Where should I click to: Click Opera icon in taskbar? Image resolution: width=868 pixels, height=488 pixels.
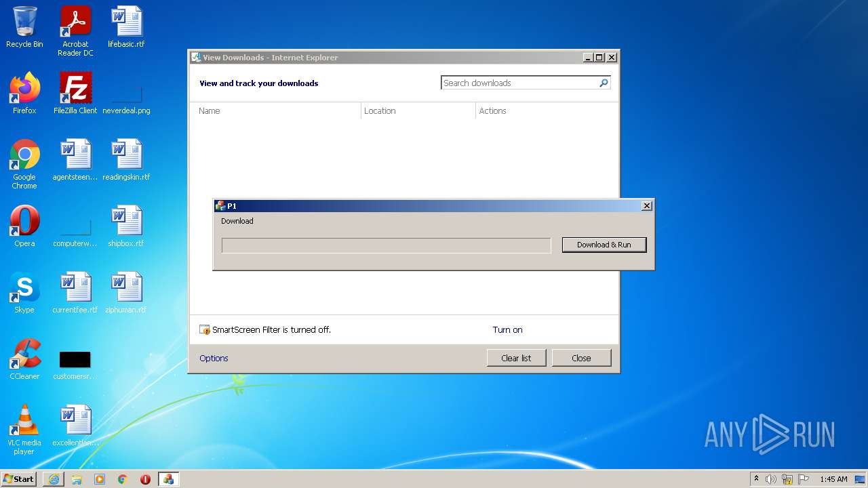[145, 479]
